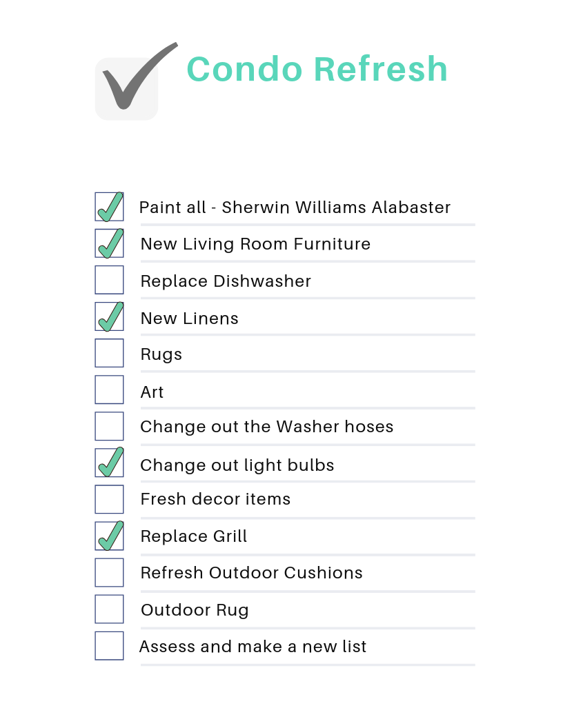Check the Fresh decor items checkbox
This screenshot has height=728, width=563.
pyautogui.click(x=109, y=500)
